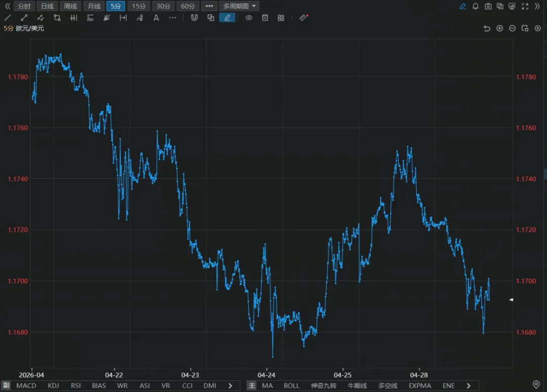The width and height of the screenshot is (547, 392).
Task: Select the line segment drawing tool
Action: (x=24, y=18)
